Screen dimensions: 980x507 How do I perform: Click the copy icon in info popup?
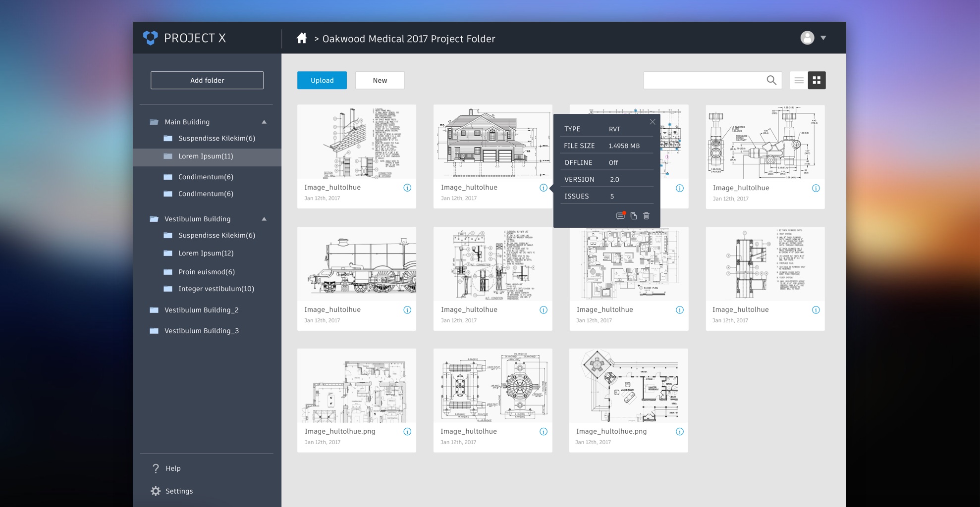click(634, 216)
